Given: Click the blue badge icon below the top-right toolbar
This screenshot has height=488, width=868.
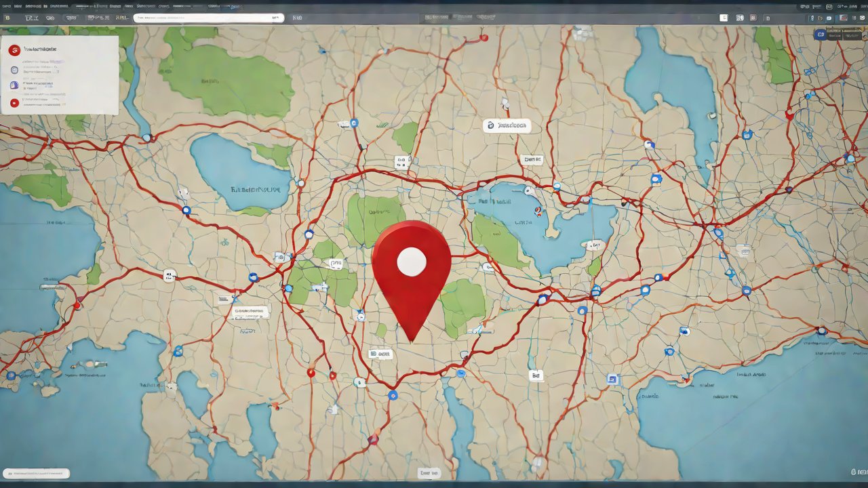Looking at the screenshot, I should pos(820,34).
